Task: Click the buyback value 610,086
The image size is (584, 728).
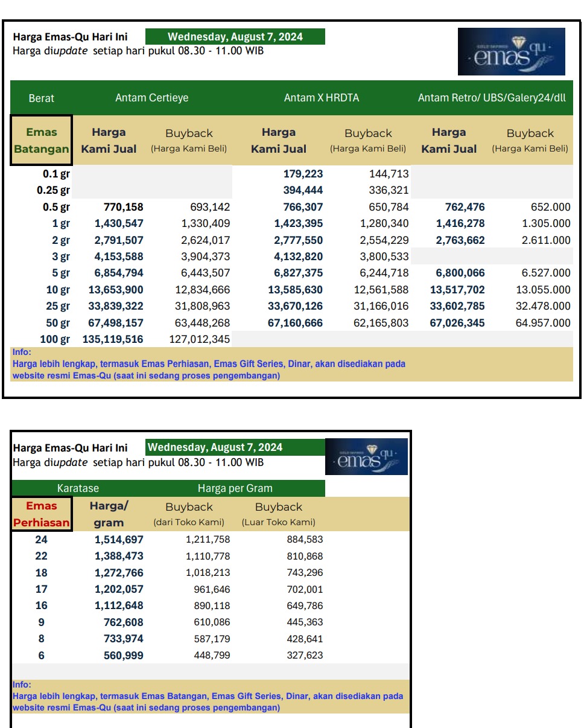Action: (212, 622)
